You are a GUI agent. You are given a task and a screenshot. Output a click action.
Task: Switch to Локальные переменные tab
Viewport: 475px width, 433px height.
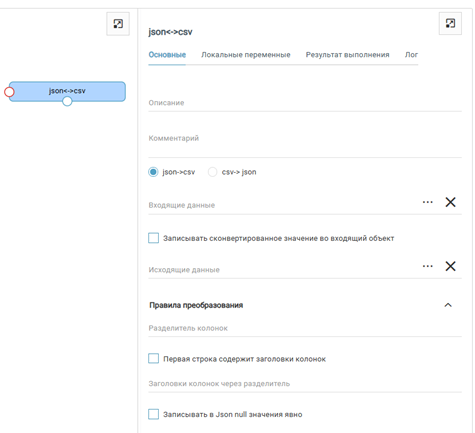point(246,55)
